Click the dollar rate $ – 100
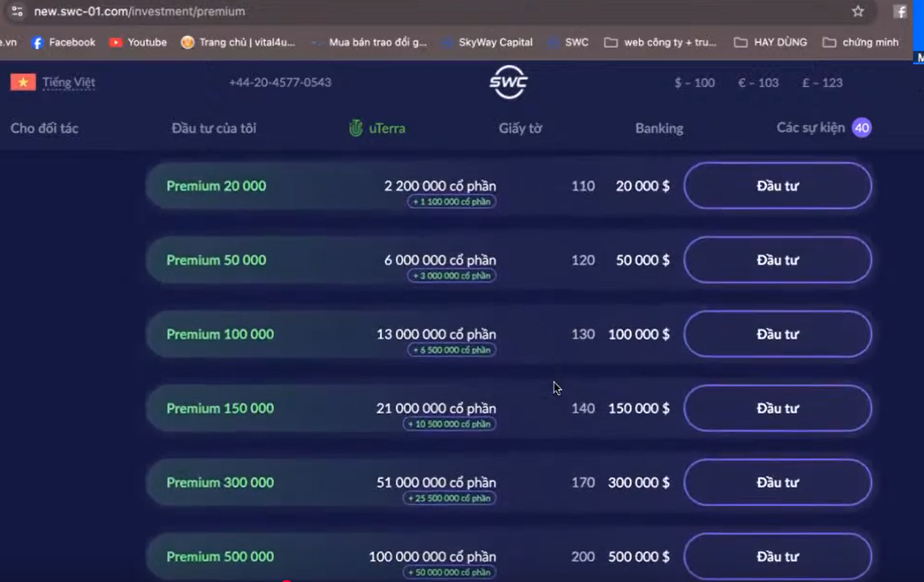Image resolution: width=924 pixels, height=582 pixels. tap(694, 83)
